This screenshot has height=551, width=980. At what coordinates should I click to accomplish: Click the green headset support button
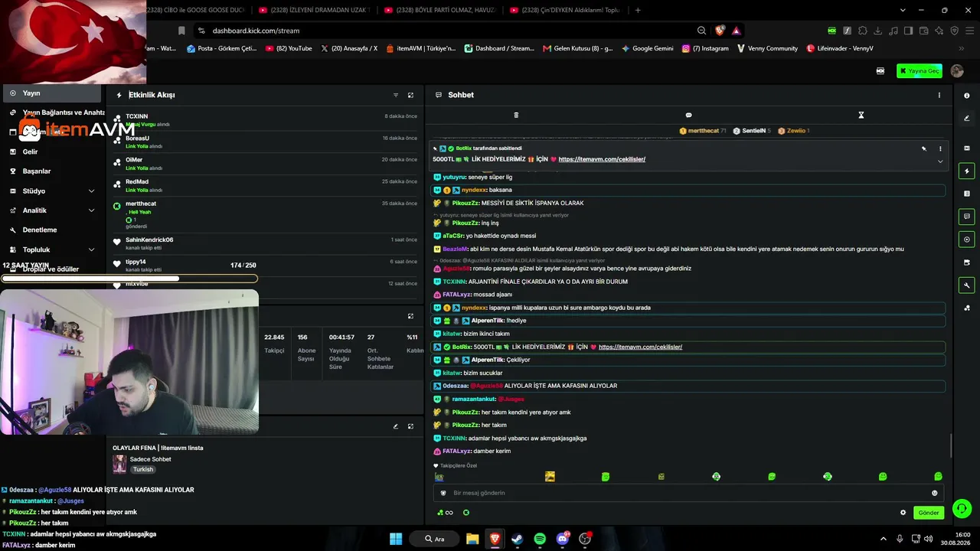click(x=962, y=508)
